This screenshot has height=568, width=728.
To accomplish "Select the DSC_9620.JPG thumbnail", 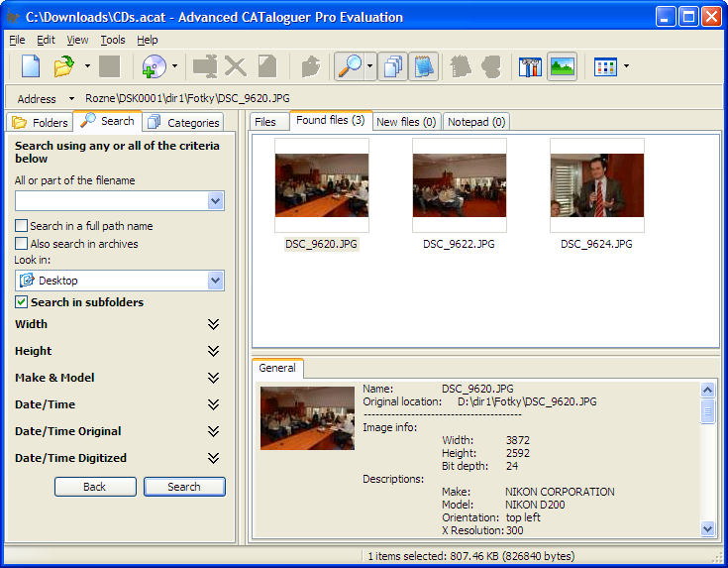I will [x=322, y=185].
